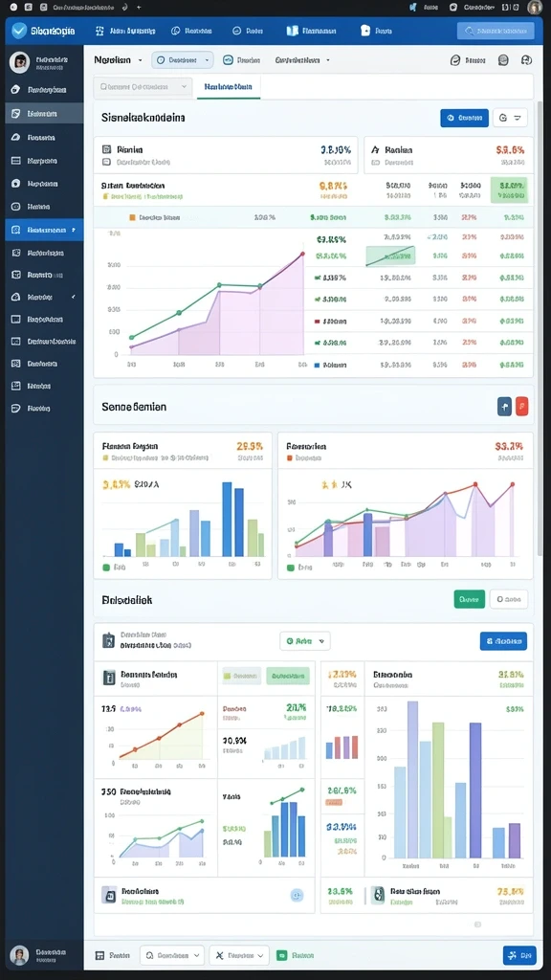Screen dimensions: 551x980
Task: Click the dark blue square icon beside the red button
Action: pos(505,406)
